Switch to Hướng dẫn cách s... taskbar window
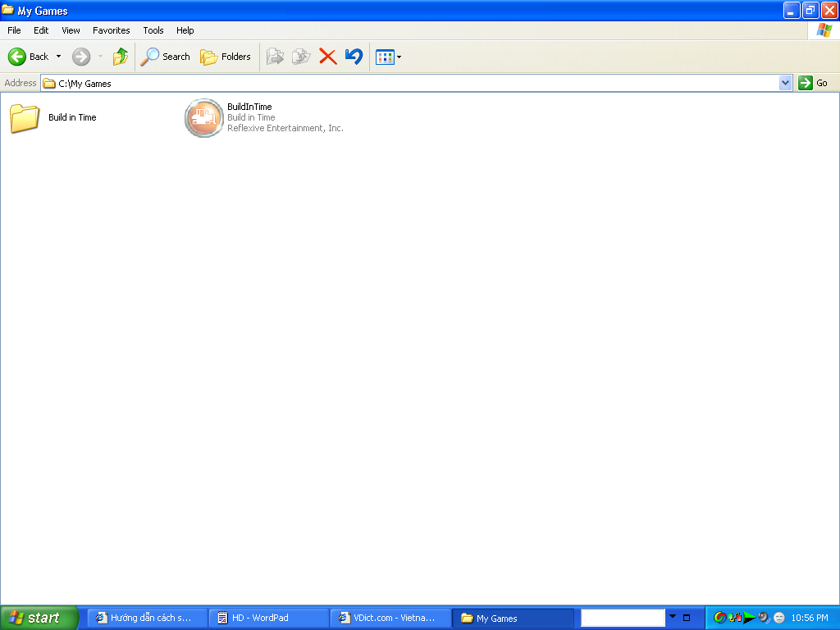This screenshot has height=630, width=840. (x=147, y=618)
